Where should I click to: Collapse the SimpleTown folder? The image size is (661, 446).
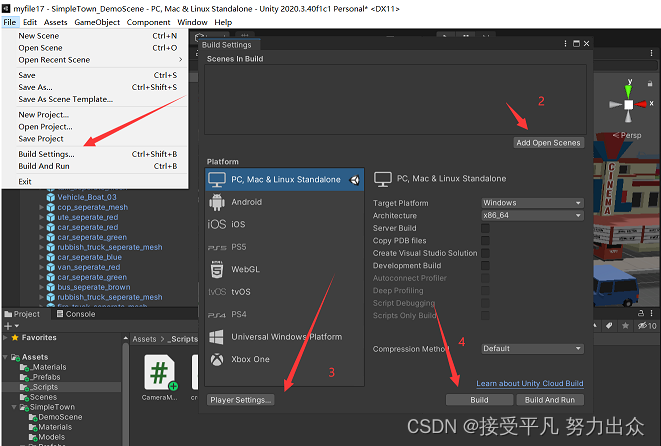click(x=14, y=407)
